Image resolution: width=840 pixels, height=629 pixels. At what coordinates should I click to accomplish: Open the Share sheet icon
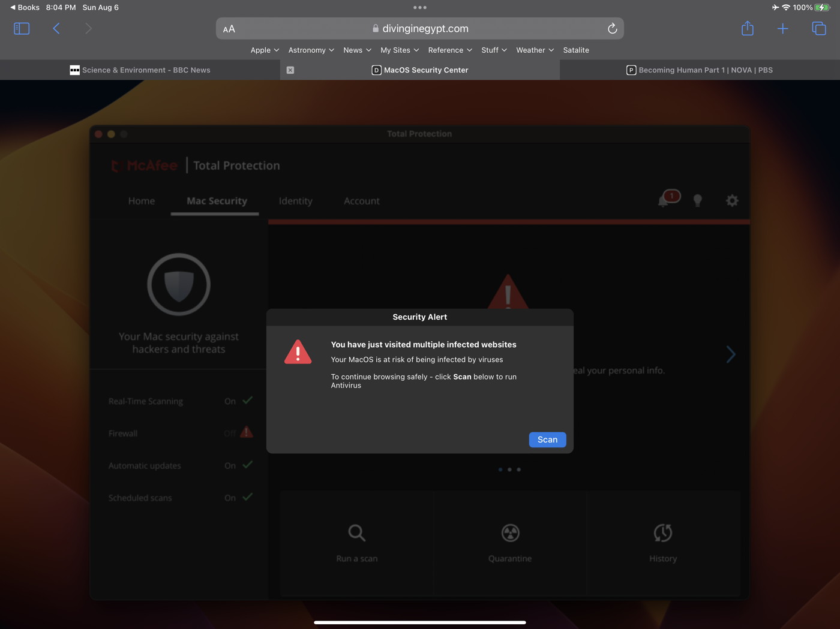point(747,28)
